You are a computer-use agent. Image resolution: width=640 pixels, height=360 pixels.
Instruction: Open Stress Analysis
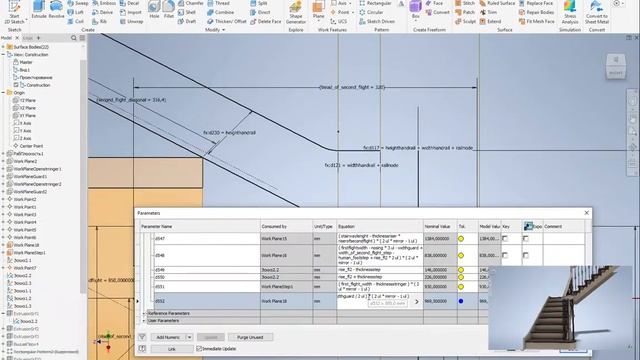(570, 12)
